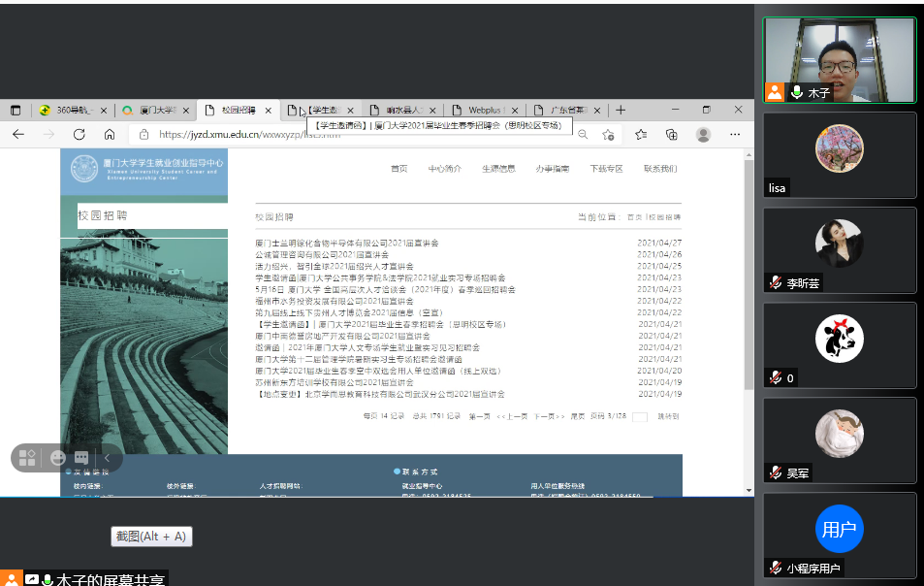Go back with the browser back arrow
Screen dimensions: 924x586
click(18, 135)
